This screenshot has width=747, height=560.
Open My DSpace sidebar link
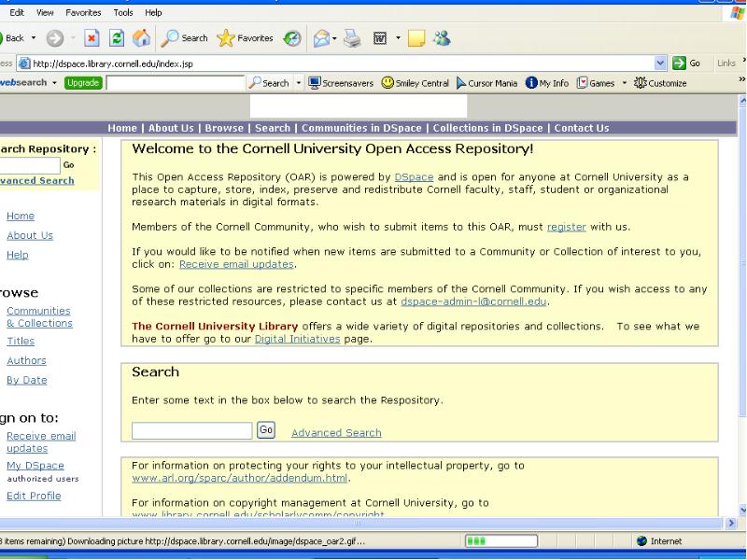[x=35, y=466]
